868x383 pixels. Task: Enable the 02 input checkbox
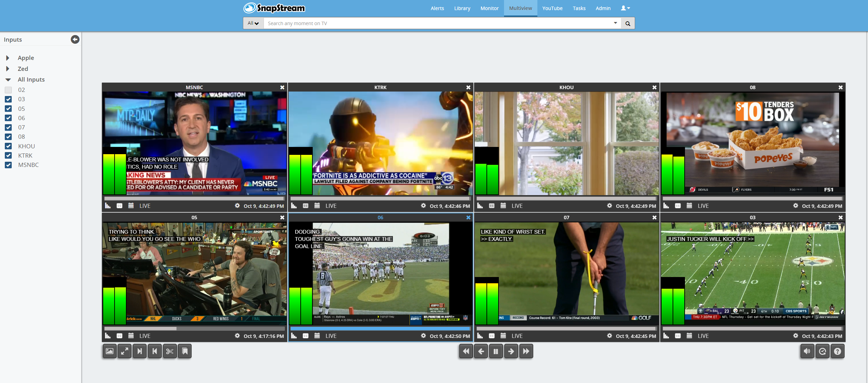[x=8, y=90]
